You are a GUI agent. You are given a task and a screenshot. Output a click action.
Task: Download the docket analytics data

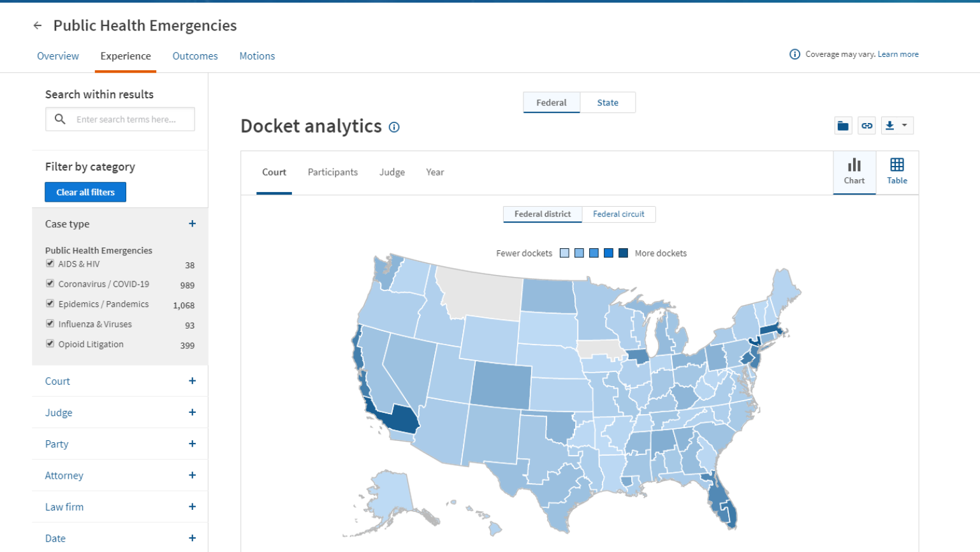coord(891,125)
